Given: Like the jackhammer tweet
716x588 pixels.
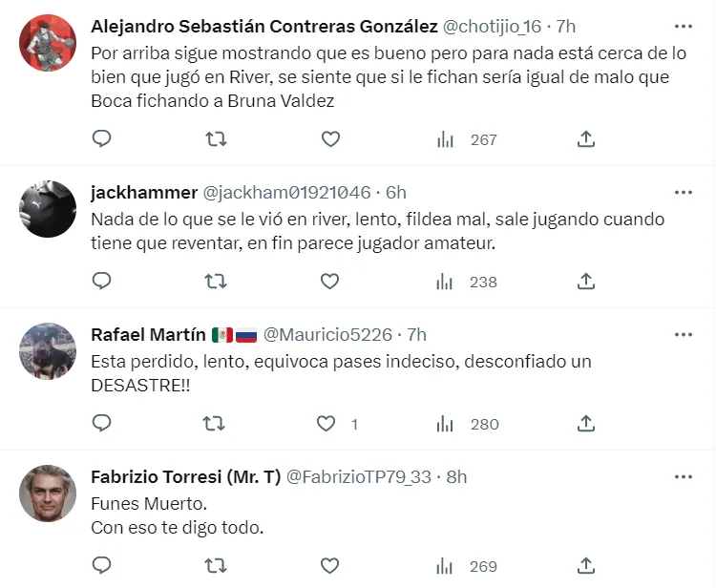Looking at the screenshot, I should click(x=329, y=281).
